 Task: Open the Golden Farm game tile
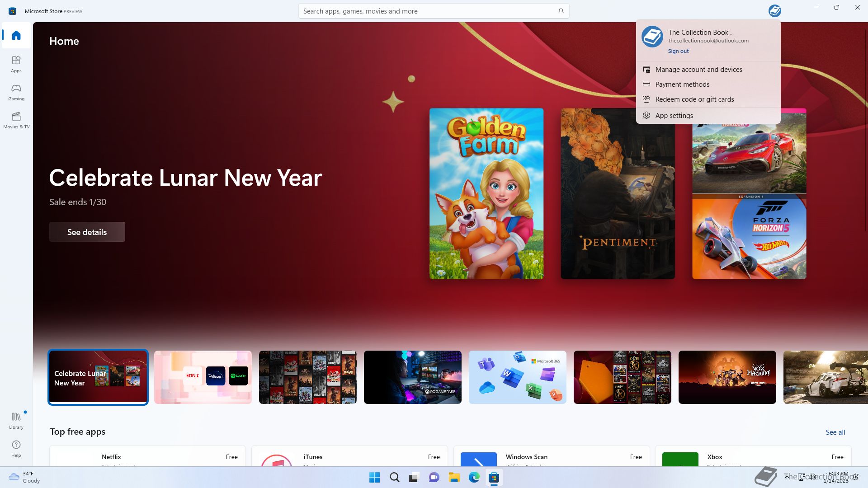click(x=486, y=193)
